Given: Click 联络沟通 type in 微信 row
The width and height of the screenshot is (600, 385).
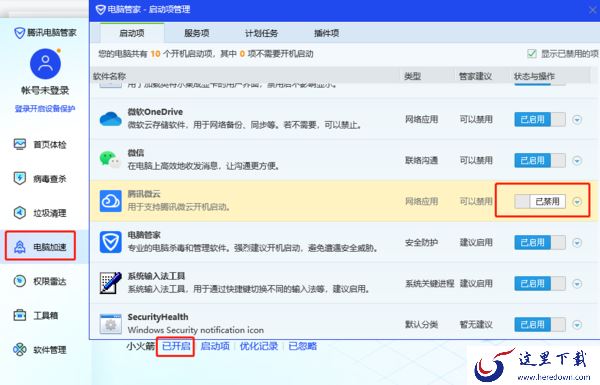Looking at the screenshot, I should (x=421, y=160).
